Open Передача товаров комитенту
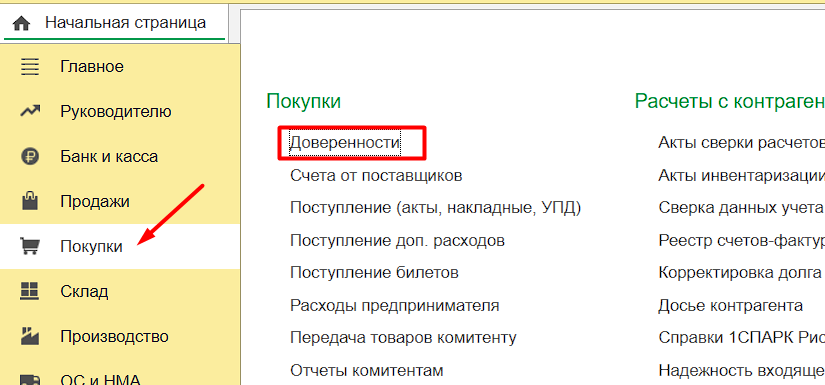Viewport: 825px width, 385px height. pyautogui.click(x=403, y=338)
